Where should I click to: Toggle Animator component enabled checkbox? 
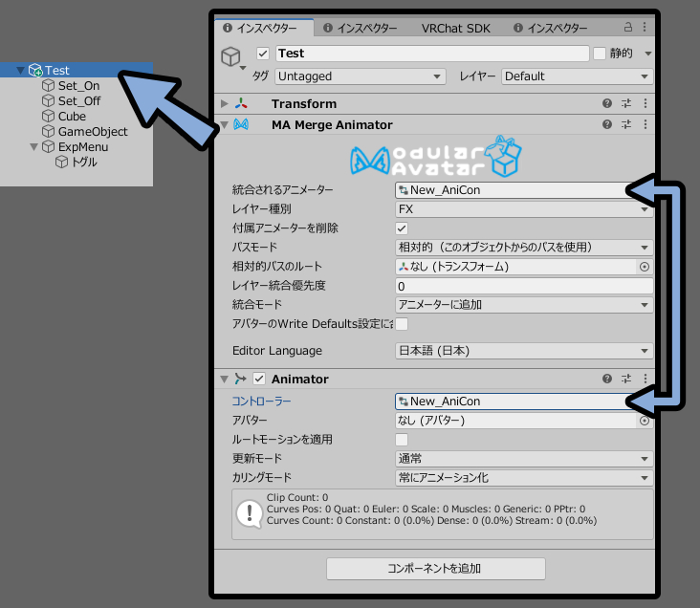(x=259, y=379)
